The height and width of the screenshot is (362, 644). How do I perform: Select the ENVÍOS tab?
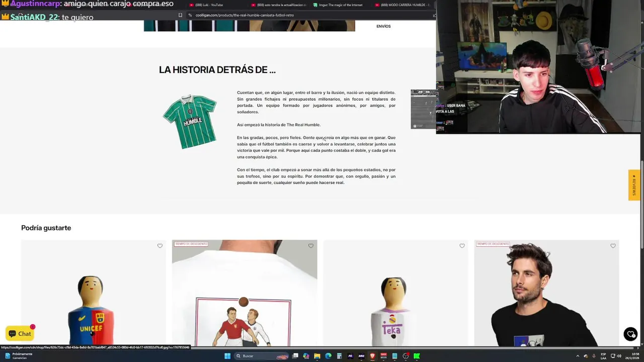pyautogui.click(x=383, y=26)
